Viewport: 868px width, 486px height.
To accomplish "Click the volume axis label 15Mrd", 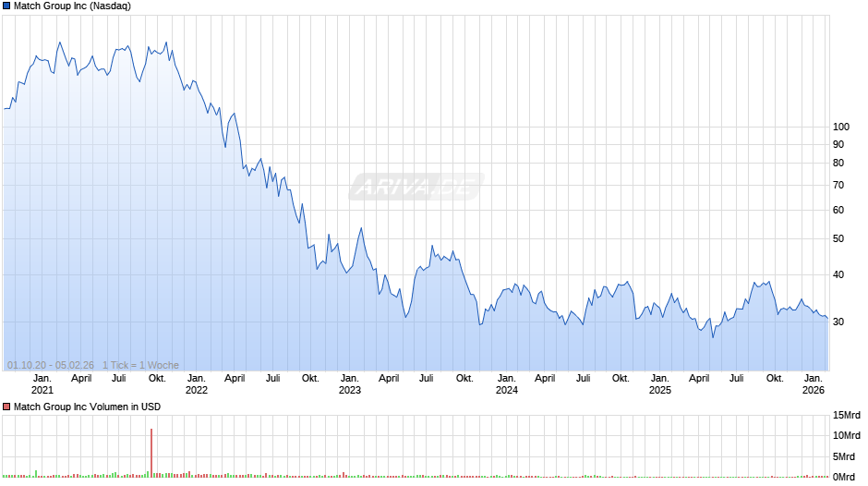I will pyautogui.click(x=847, y=416).
